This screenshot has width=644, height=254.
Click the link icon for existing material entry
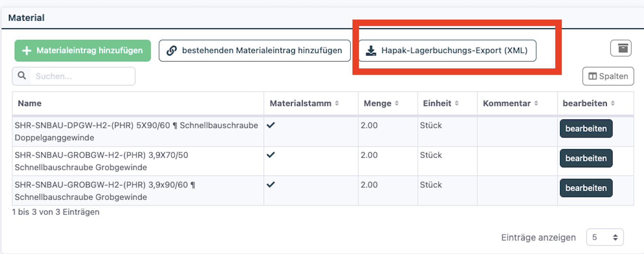(172, 51)
